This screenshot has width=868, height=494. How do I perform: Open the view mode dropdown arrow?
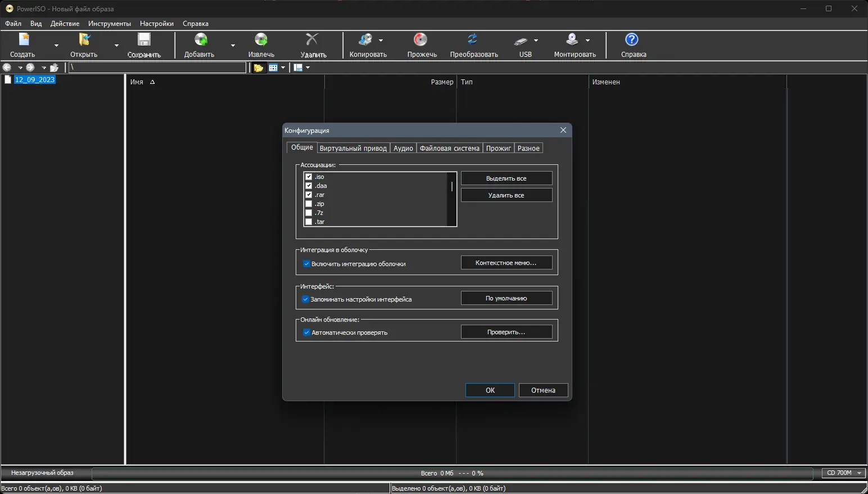pyautogui.click(x=283, y=68)
